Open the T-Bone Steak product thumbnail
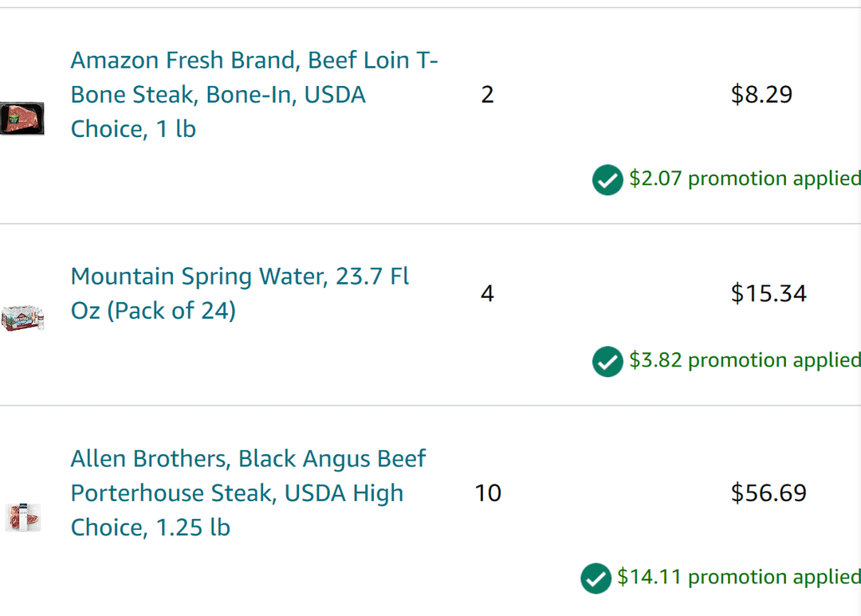 tap(22, 118)
